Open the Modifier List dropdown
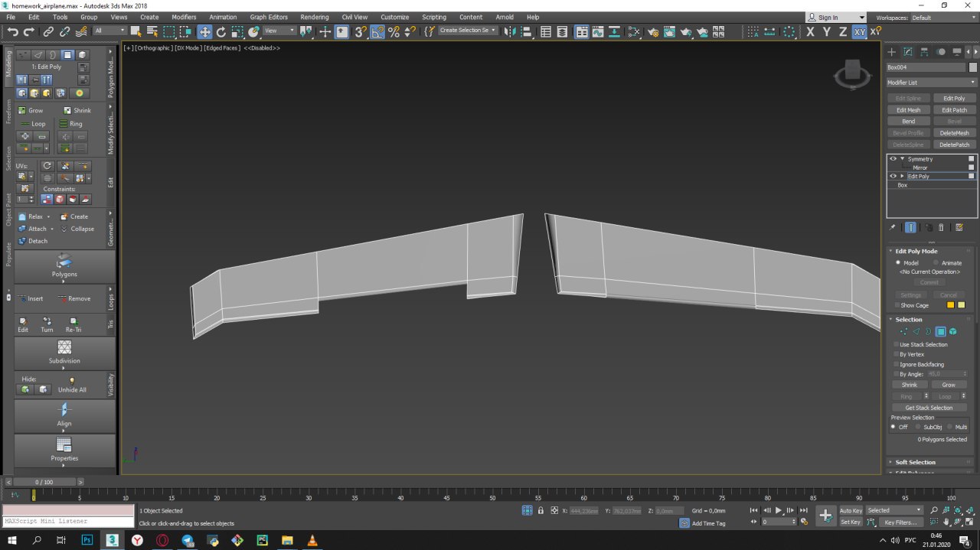This screenshot has width=980, height=550. 931,83
